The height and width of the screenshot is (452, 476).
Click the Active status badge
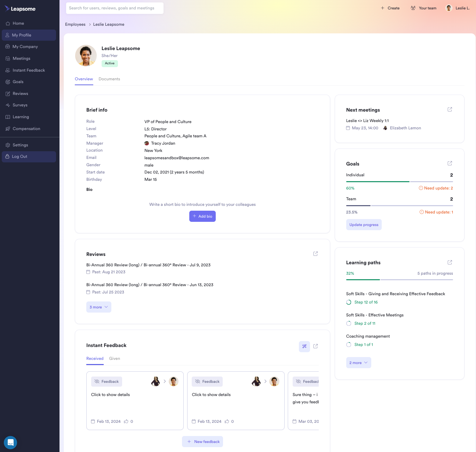(110, 63)
